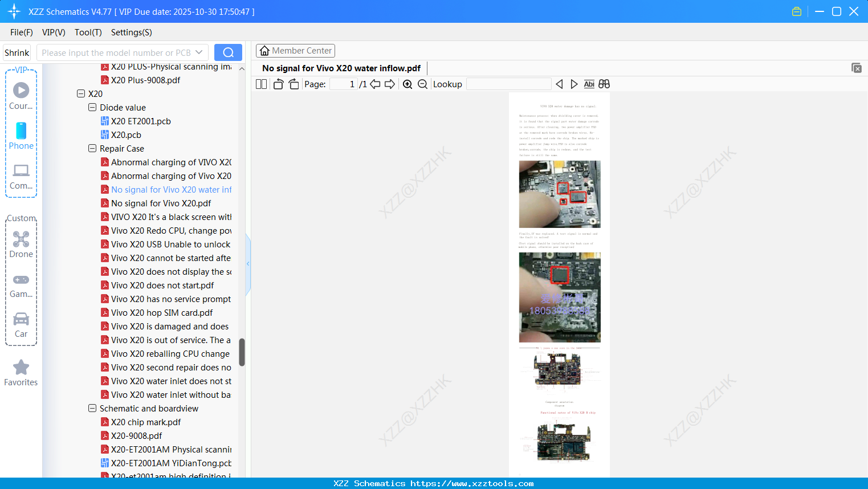Viewport: 868px width, 489px height.
Task: Select the highlighted 'No signal for Vivo X20 water inf' file
Action: tap(171, 189)
